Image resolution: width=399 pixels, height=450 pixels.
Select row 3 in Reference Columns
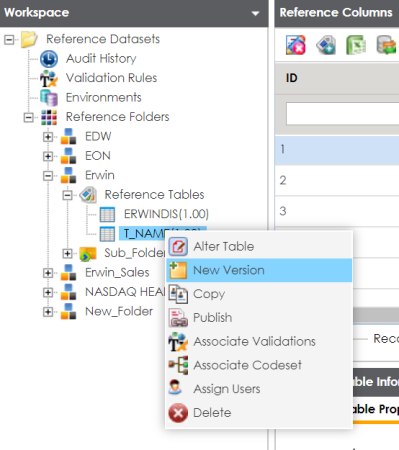(337, 211)
